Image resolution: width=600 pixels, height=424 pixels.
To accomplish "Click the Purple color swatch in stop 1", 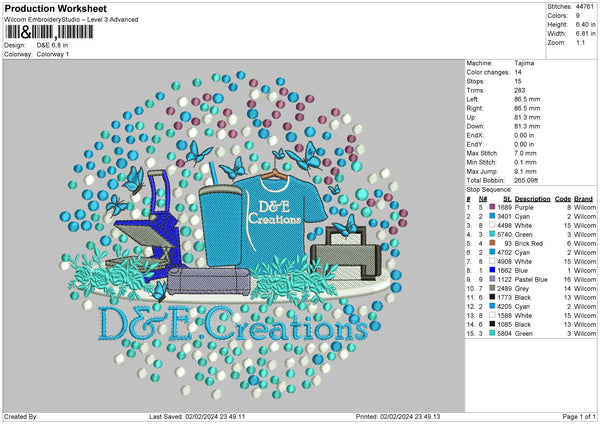I will click(x=492, y=207).
